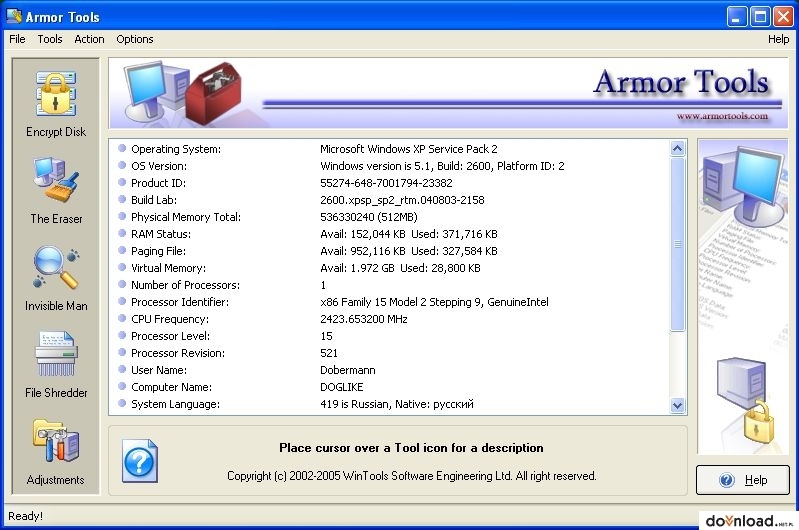Select the Operating System row

coord(389,149)
